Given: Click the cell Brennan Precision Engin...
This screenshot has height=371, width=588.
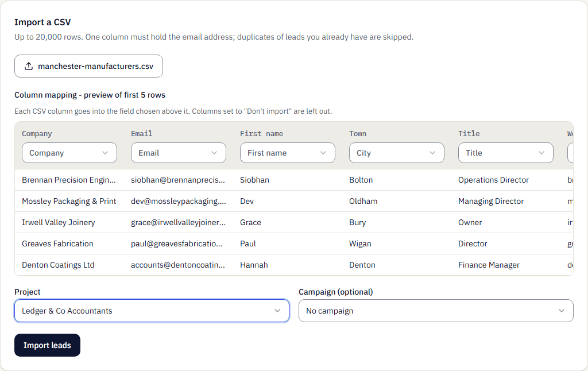Looking at the screenshot, I should [x=69, y=180].
